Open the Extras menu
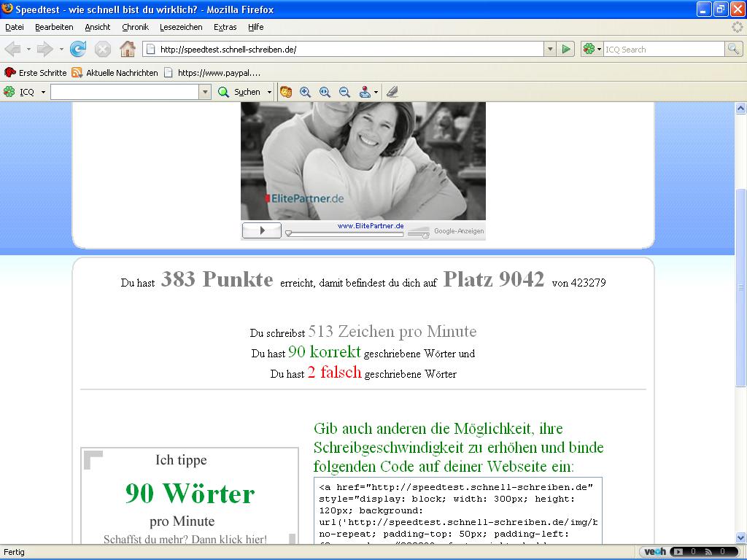 (225, 27)
